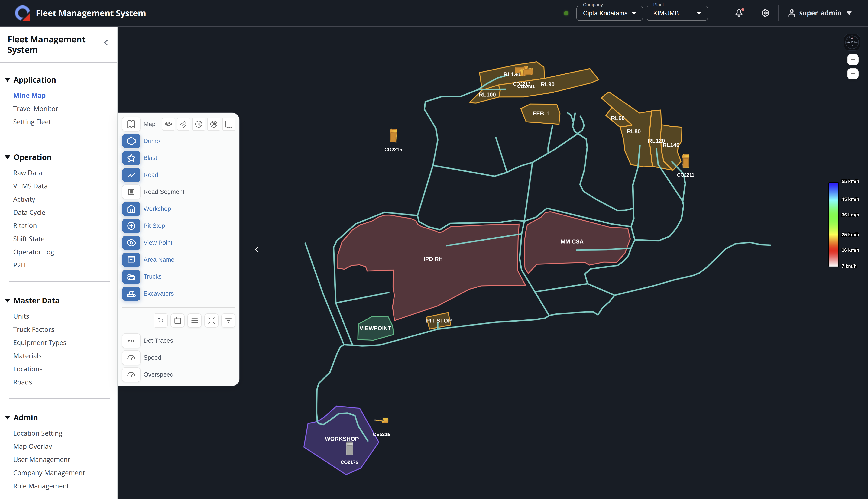Enable the Speed gauge icon
This screenshot has width=868, height=499.
131,358
